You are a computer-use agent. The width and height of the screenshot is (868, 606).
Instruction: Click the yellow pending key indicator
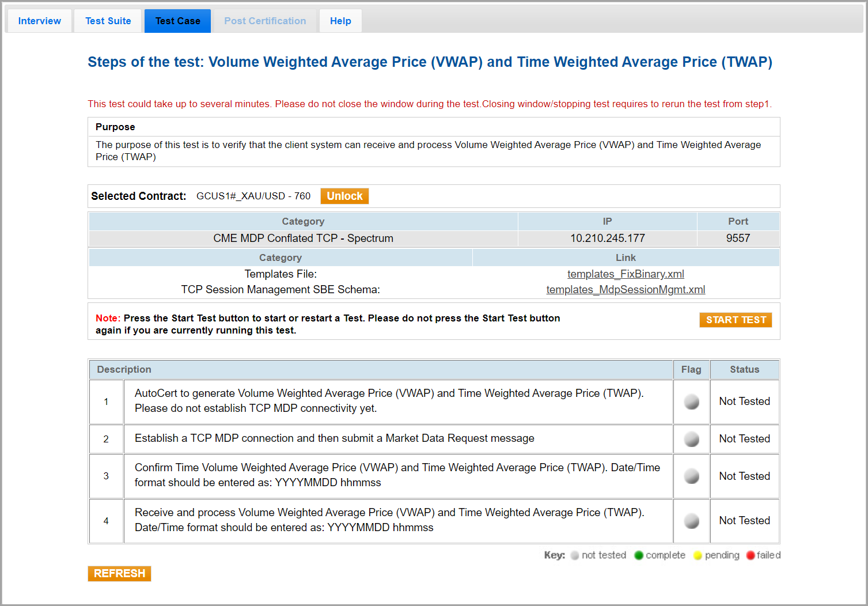pos(698,555)
